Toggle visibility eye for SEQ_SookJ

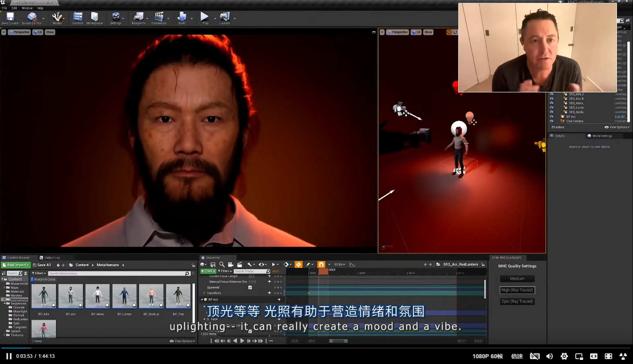(x=551, y=112)
